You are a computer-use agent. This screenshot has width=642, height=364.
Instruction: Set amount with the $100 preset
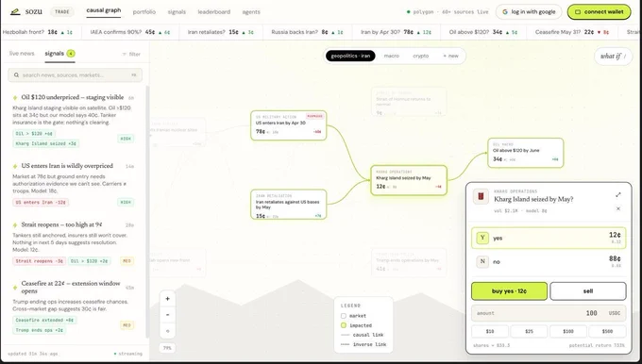pos(568,331)
